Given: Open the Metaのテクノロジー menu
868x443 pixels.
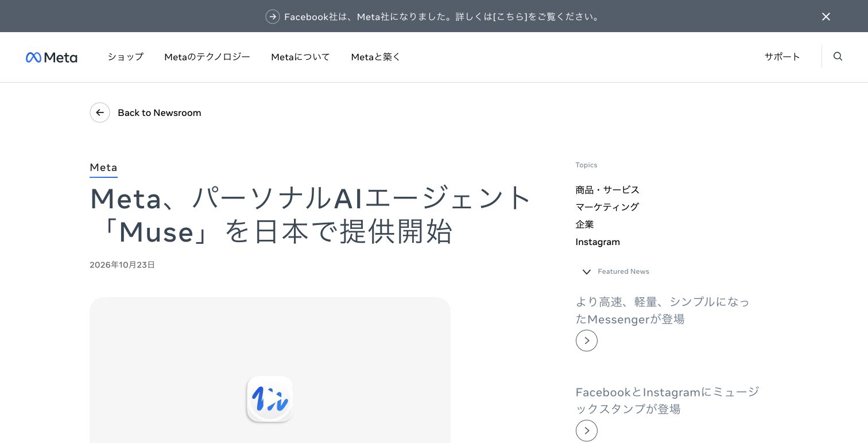Looking at the screenshot, I should click(207, 57).
